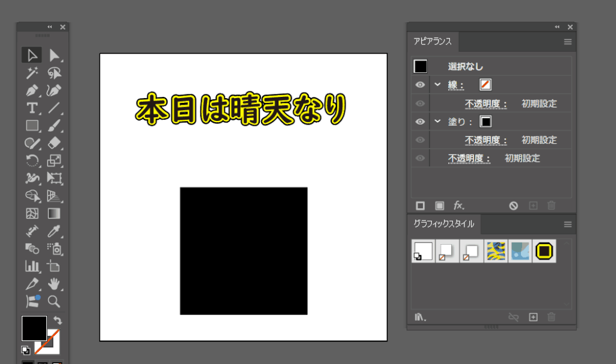Image resolution: width=616 pixels, height=364 pixels.
Task: Choose the Magic Wand tool
Action: pos(32,73)
